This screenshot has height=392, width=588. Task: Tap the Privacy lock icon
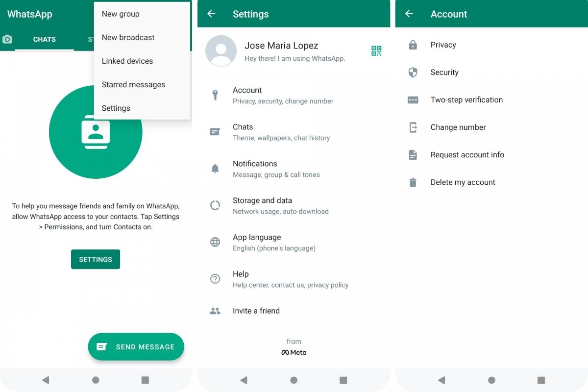[x=413, y=45]
